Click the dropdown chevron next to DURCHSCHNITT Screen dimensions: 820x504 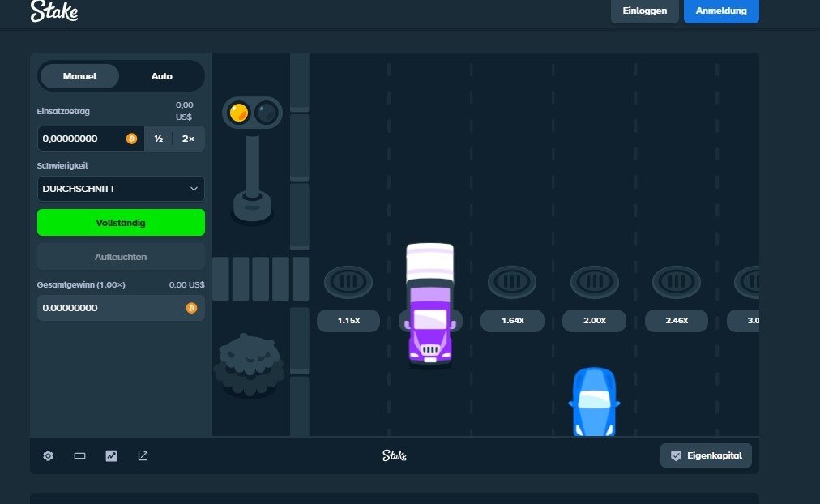click(x=194, y=189)
